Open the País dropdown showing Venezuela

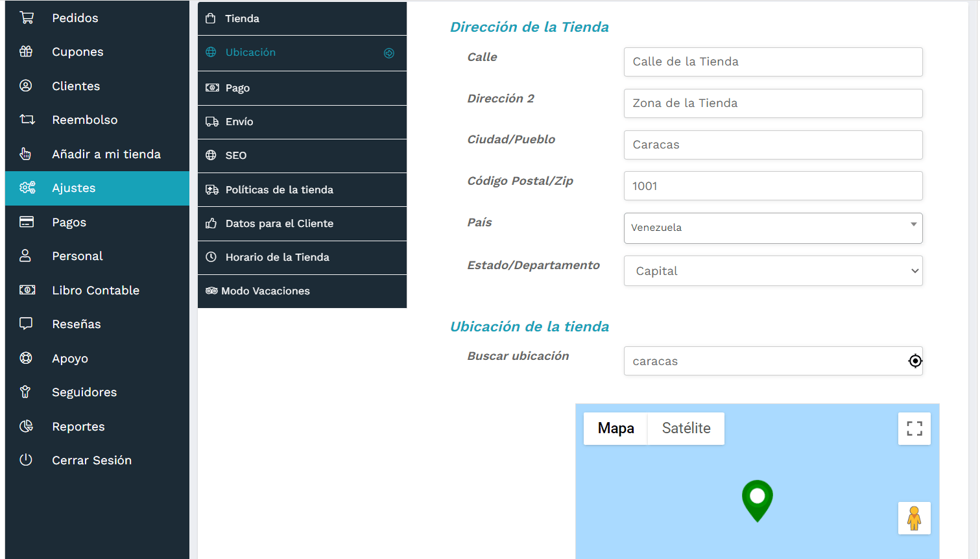click(772, 228)
